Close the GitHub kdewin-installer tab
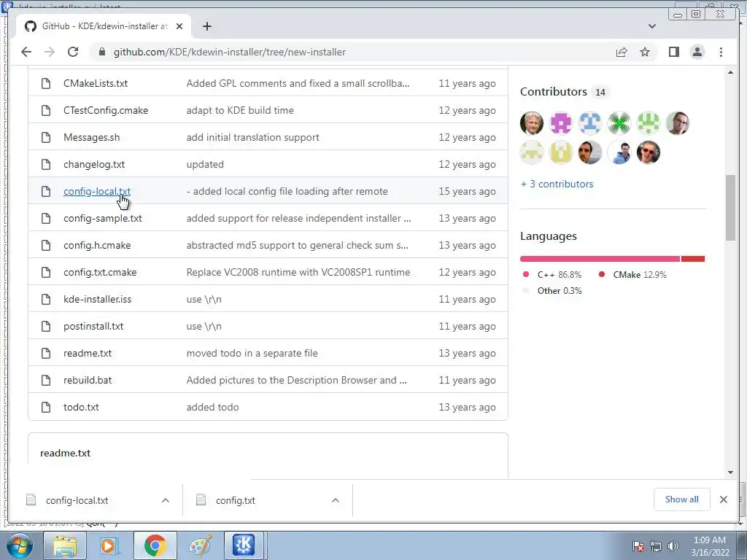This screenshot has height=560, width=747. (x=179, y=26)
